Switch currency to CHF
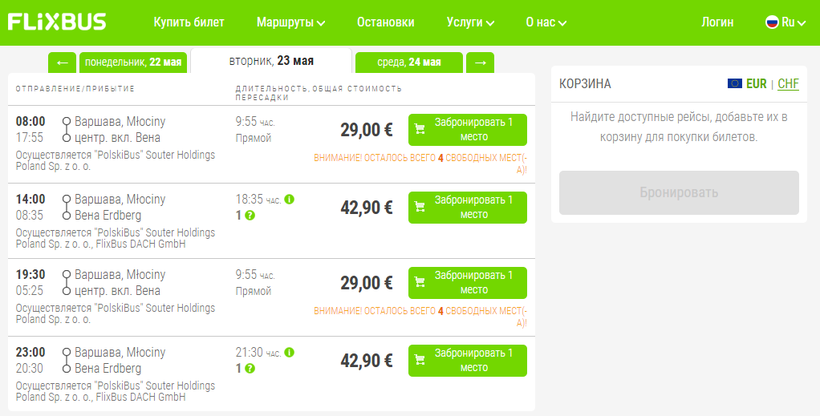The image size is (820, 416). 788,84
